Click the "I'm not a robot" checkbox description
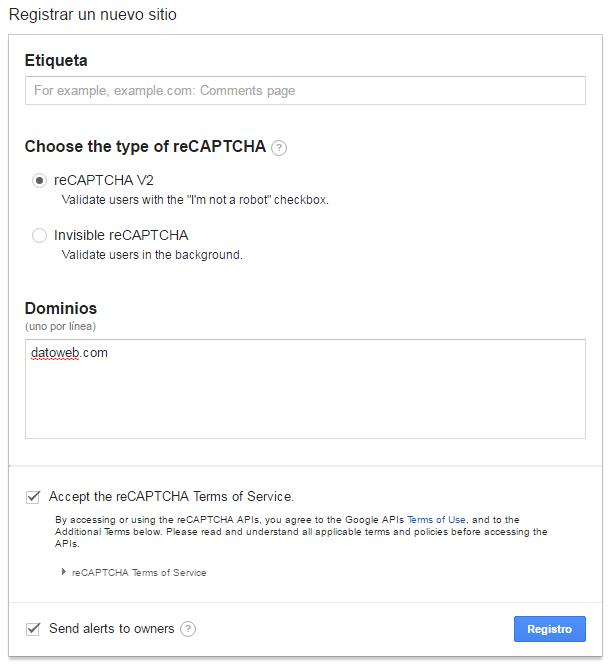This screenshot has width=616, height=668. tap(195, 200)
